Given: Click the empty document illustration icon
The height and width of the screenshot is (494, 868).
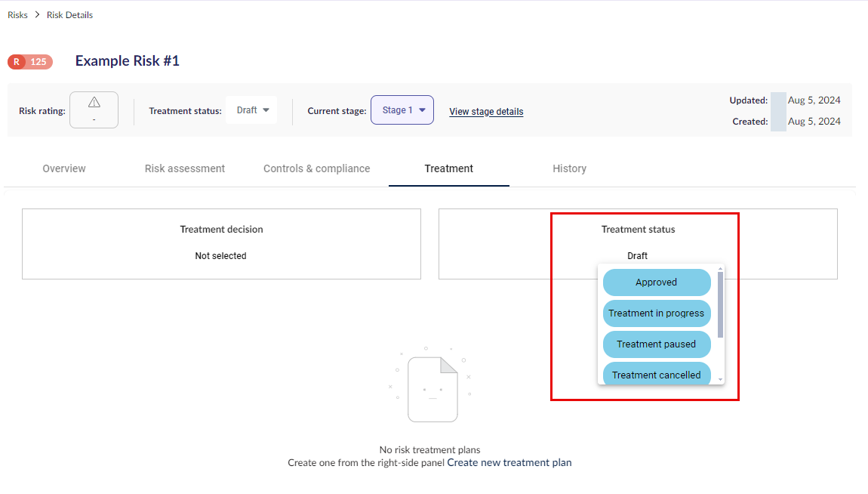Looking at the screenshot, I should click(432, 389).
